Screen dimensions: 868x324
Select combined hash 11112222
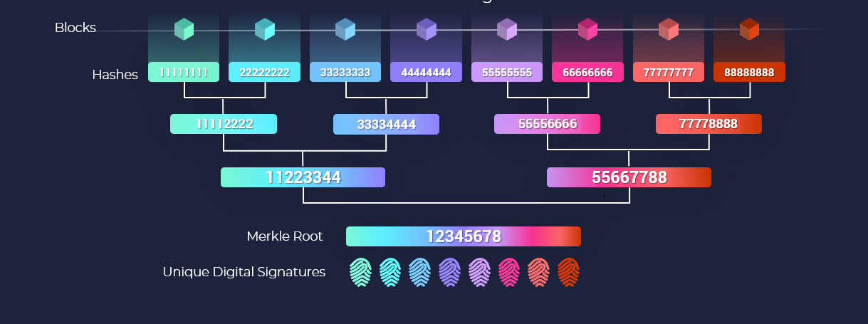point(224,124)
